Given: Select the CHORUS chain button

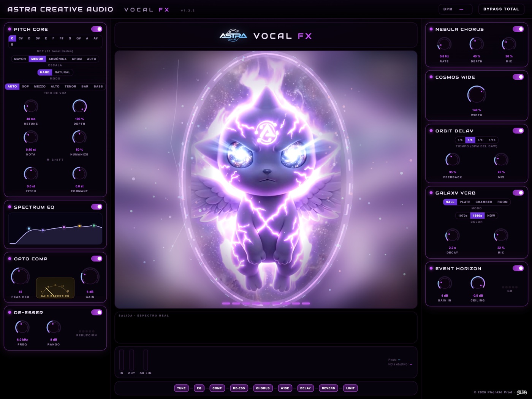Looking at the screenshot, I should click(263, 388).
